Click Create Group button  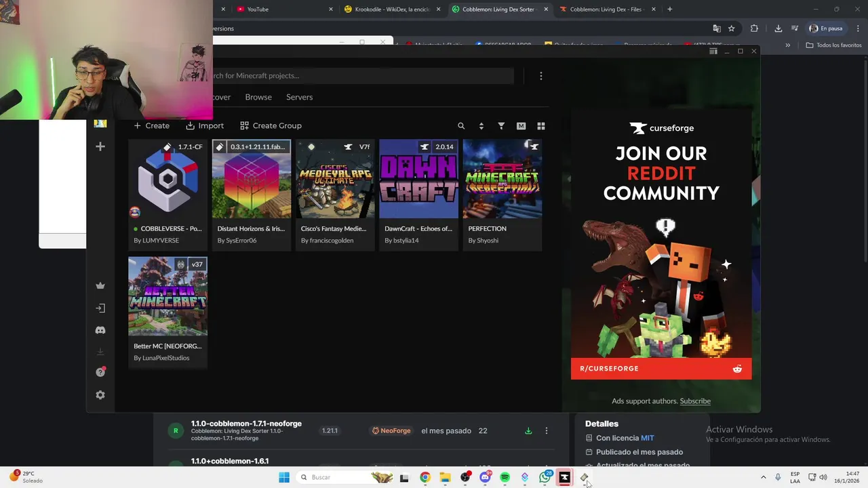click(x=271, y=125)
